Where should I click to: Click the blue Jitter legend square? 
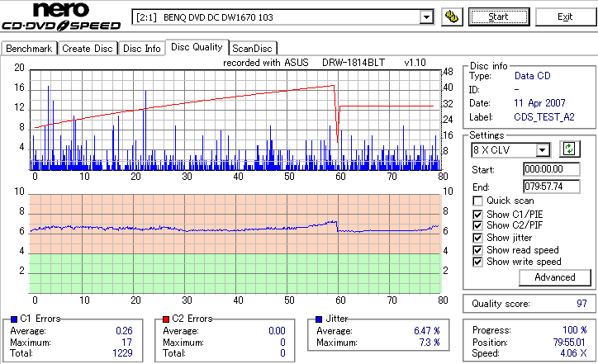click(x=319, y=319)
